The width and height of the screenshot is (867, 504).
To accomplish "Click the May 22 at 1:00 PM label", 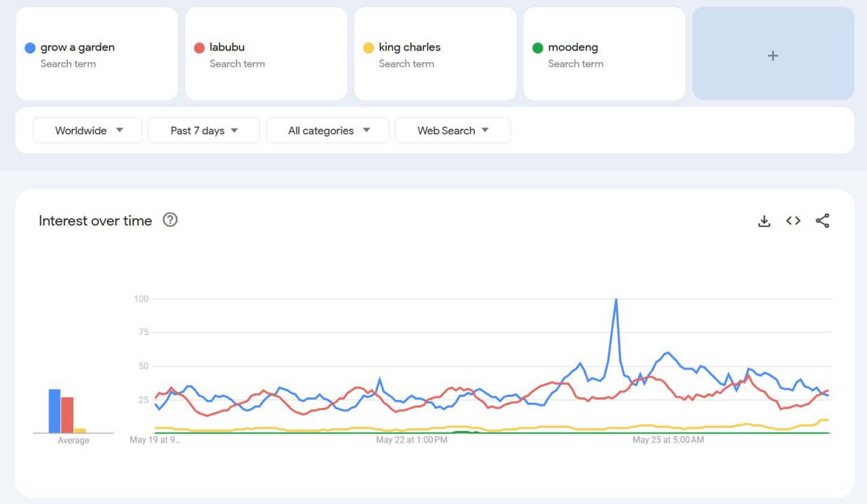I will [412, 439].
